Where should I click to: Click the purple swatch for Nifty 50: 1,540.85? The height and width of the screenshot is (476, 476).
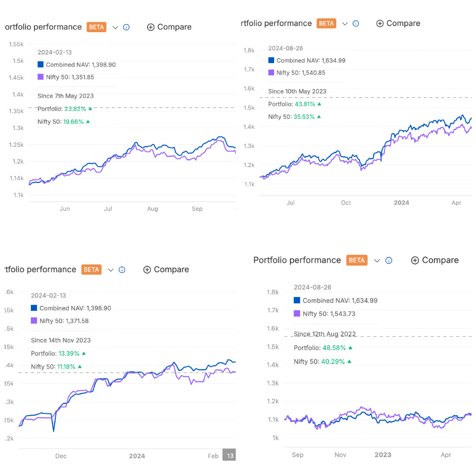tap(271, 73)
